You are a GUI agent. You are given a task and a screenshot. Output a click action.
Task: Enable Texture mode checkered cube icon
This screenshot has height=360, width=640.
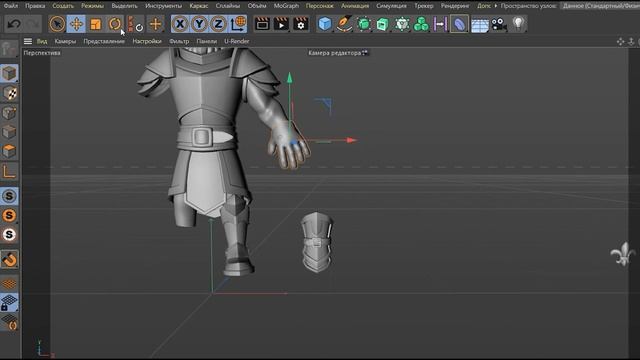point(9,93)
